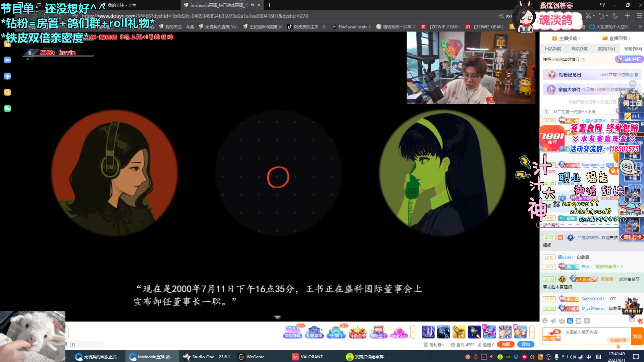Open the Windows notification center icon
The width and height of the screenshot is (644, 362).
tap(636, 357)
